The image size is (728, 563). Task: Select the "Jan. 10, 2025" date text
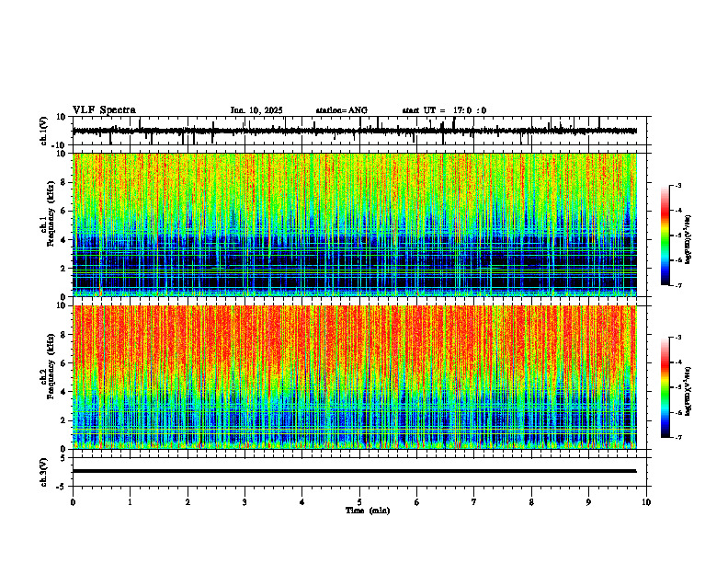[x=256, y=110]
